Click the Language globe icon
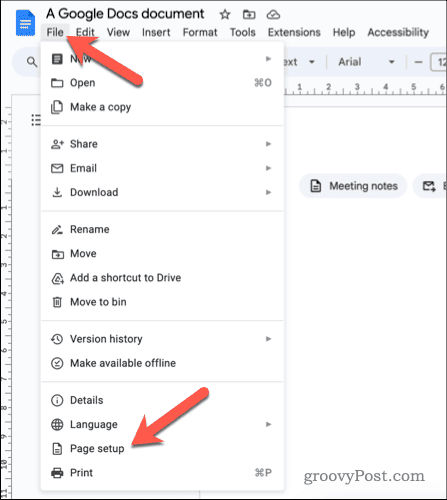447x500 pixels. (x=57, y=425)
